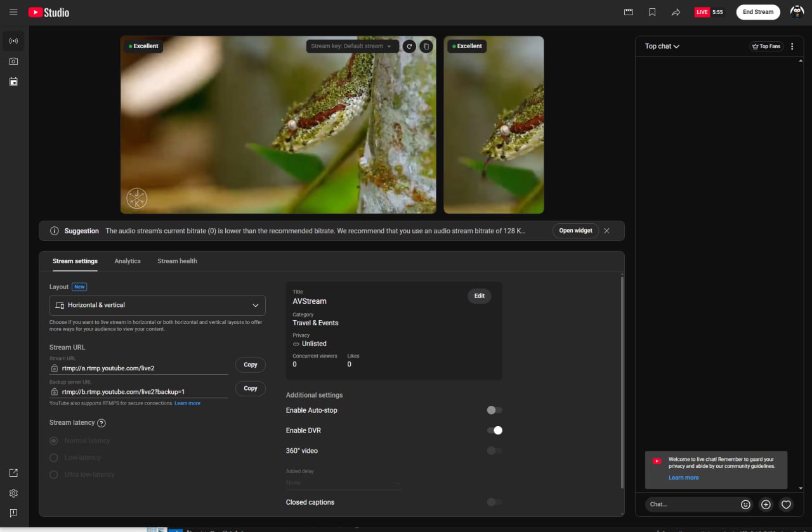This screenshot has height=532, width=812.
Task: Click the End Stream button
Action: [758, 12]
